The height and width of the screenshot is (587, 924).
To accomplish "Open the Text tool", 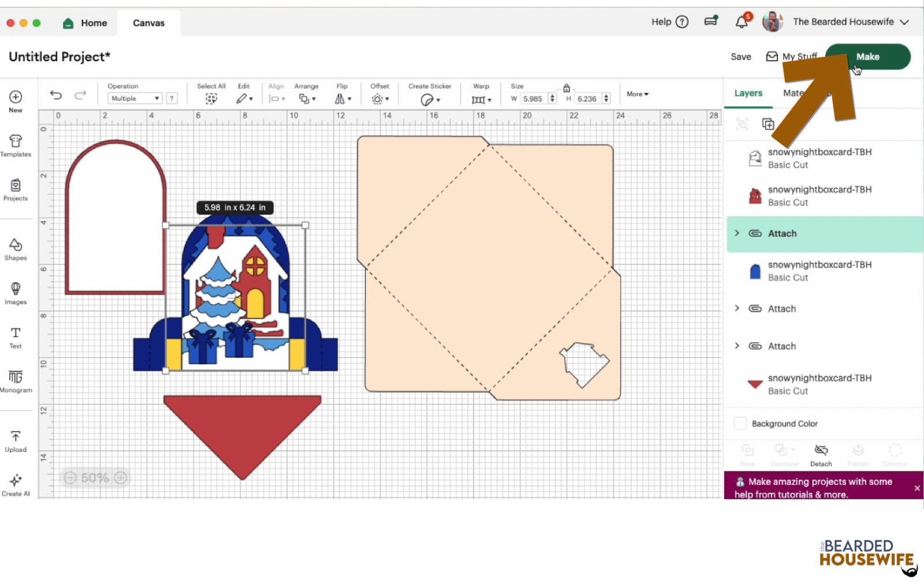I will (x=16, y=338).
